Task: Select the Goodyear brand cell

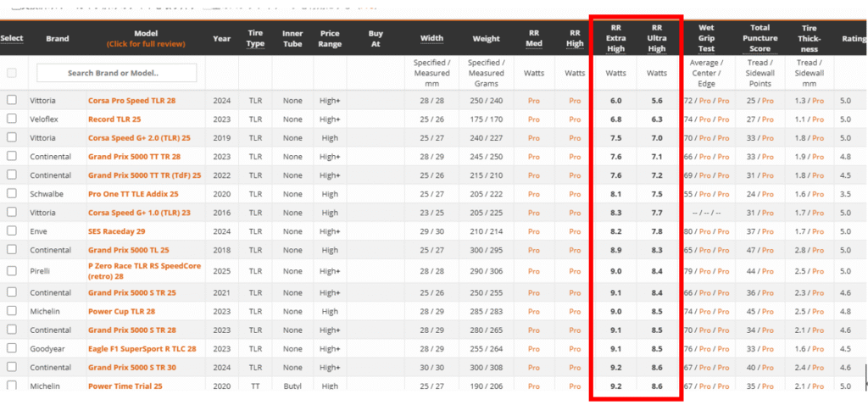Action: click(x=46, y=348)
